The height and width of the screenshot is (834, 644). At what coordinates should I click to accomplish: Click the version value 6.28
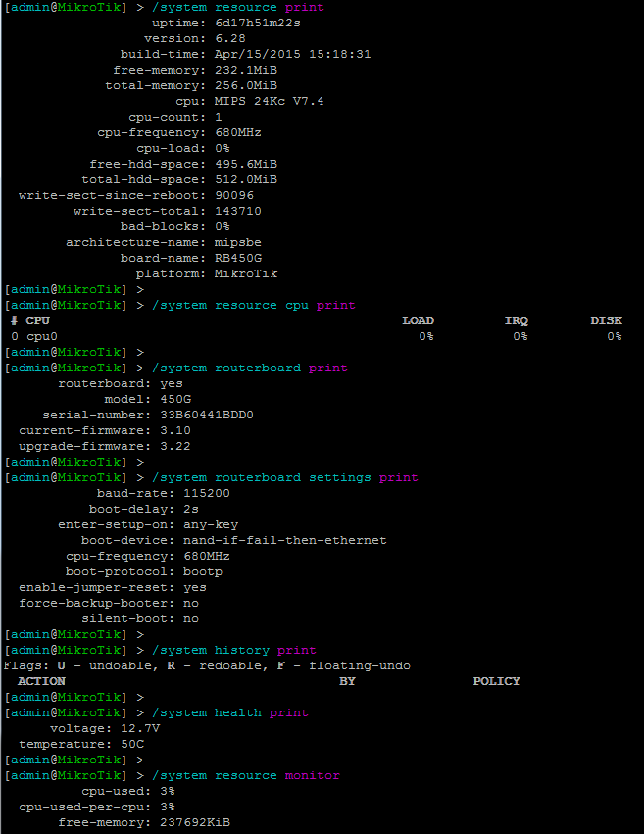tap(230, 38)
